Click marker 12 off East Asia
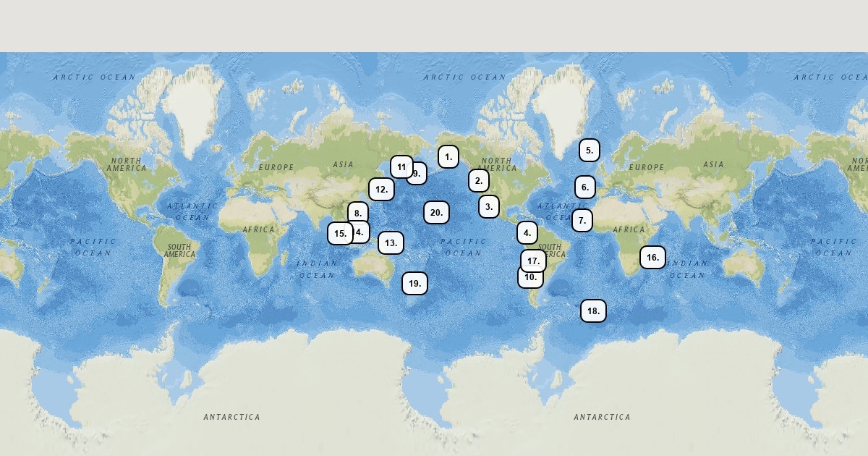 pos(382,190)
